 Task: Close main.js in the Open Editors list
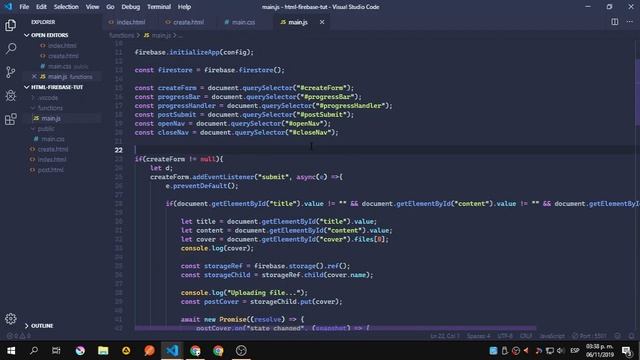[34, 77]
